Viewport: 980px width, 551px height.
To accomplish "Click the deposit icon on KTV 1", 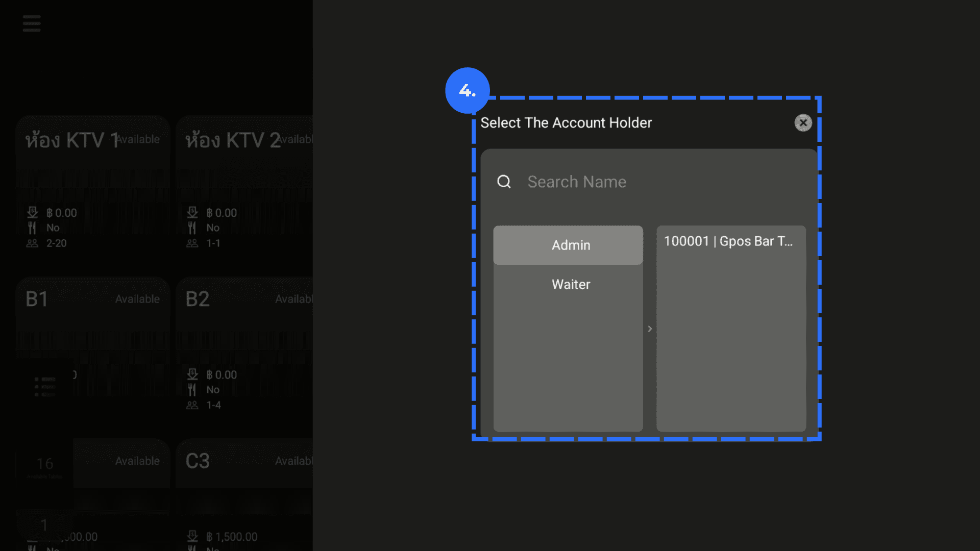I will (x=32, y=212).
